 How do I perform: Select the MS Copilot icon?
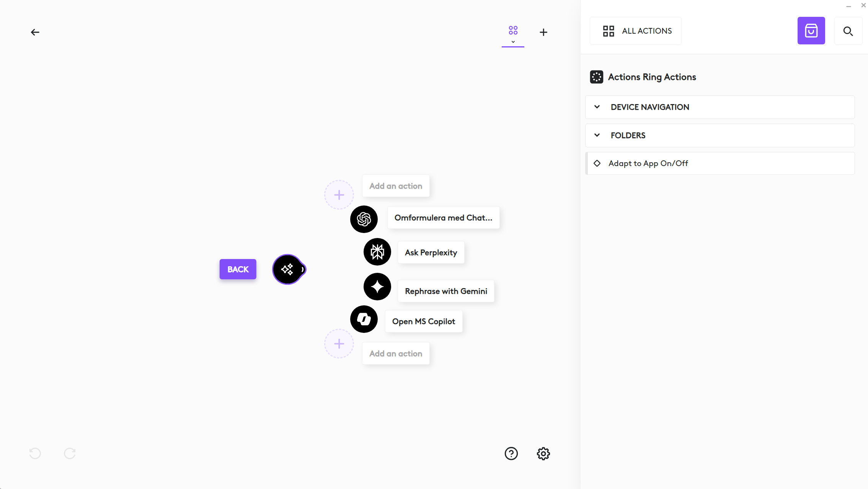click(364, 319)
